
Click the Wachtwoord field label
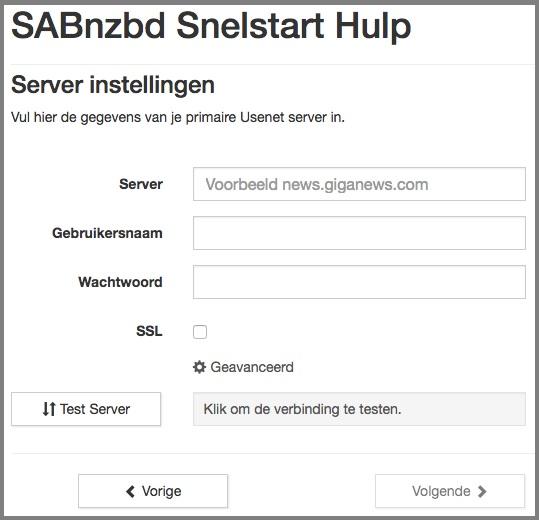120,282
